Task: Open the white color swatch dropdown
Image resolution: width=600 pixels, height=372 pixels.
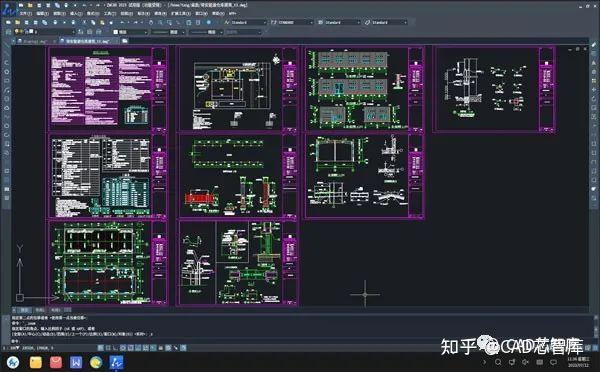Action: [x=130, y=32]
